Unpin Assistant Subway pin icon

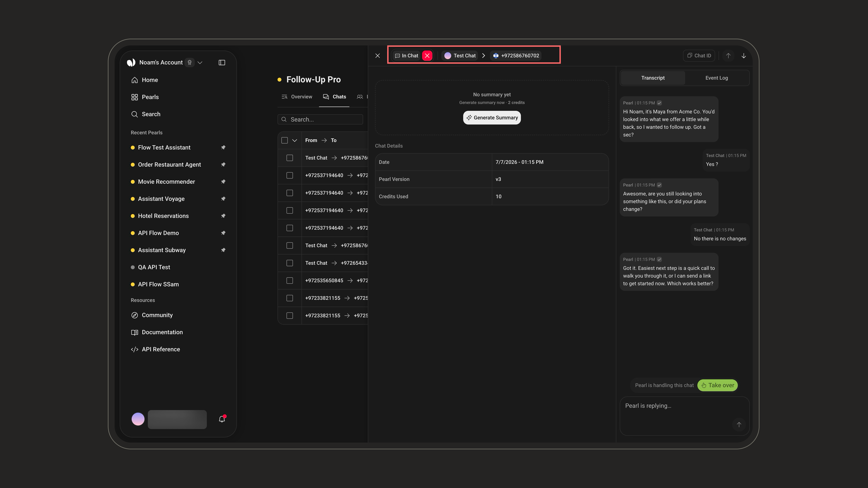[x=223, y=250]
